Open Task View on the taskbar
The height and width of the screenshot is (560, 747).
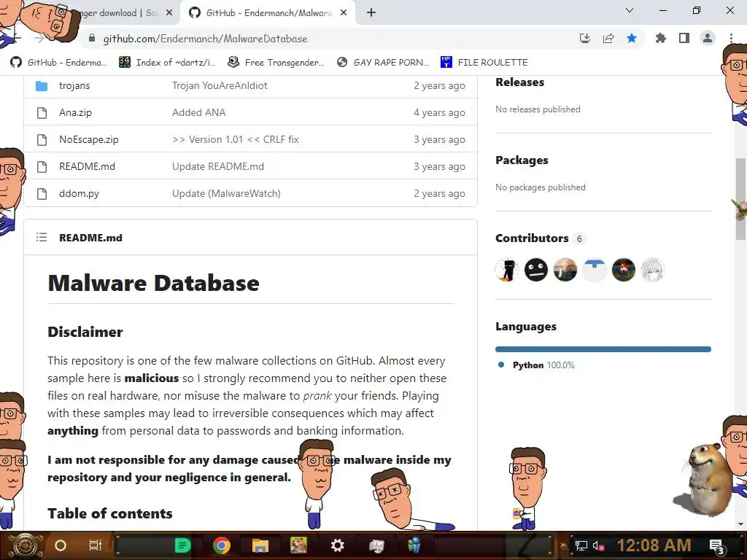coord(96,545)
